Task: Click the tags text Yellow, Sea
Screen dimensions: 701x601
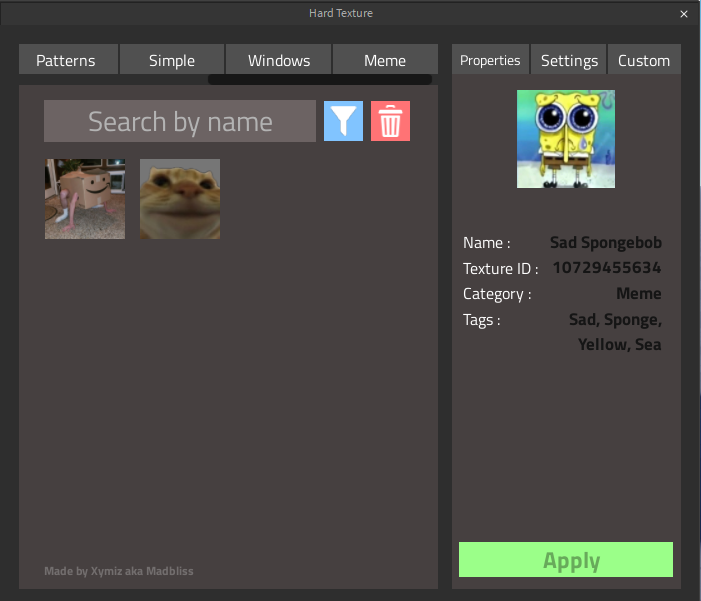Action: 620,345
